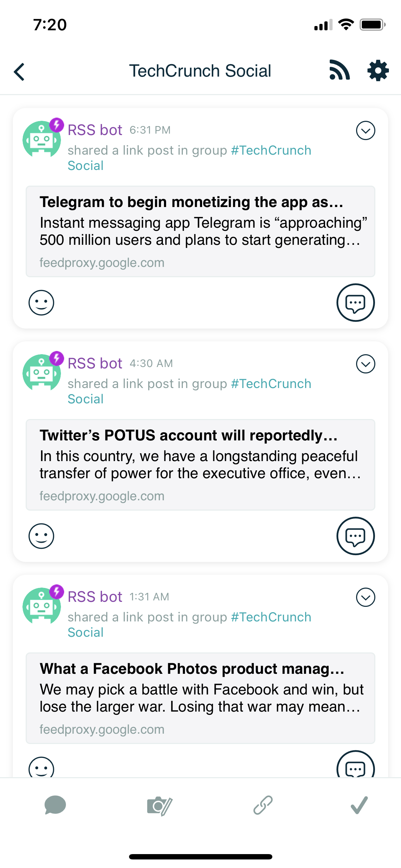Tap the RSS bot avatar on 6:31 PM post
This screenshot has width=401, height=868.
coord(42,139)
